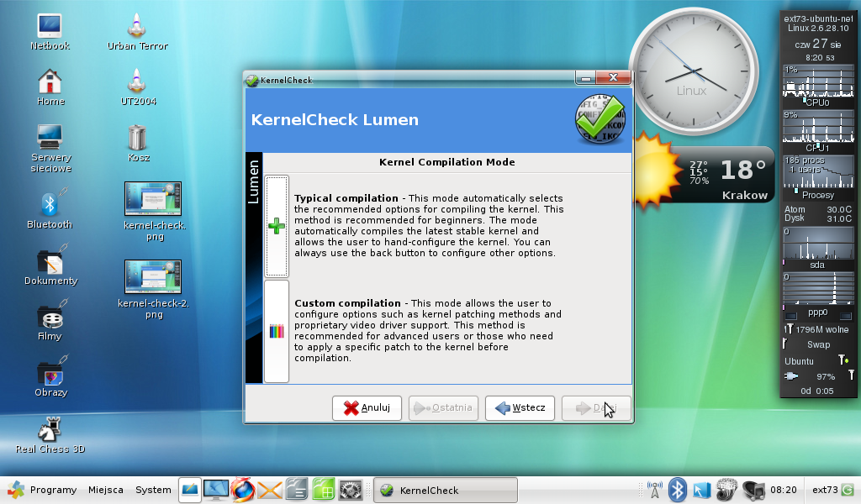Close the KernelCheck window
The image size is (861, 504).
613,78
